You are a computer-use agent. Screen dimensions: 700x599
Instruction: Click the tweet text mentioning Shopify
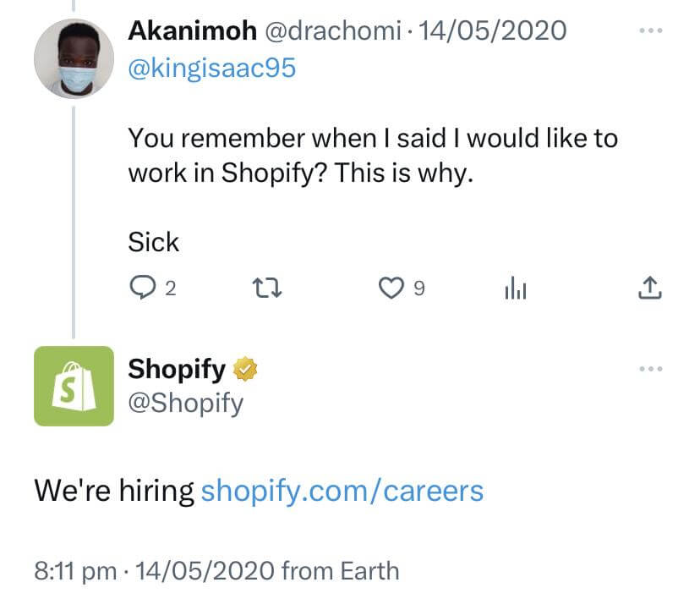coord(372,155)
